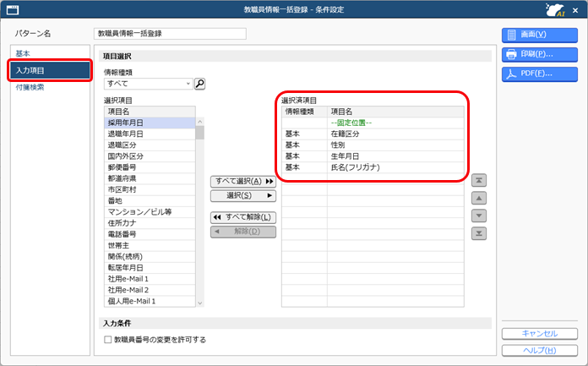Select 生年月日 in 選択済項目 table

point(373,156)
